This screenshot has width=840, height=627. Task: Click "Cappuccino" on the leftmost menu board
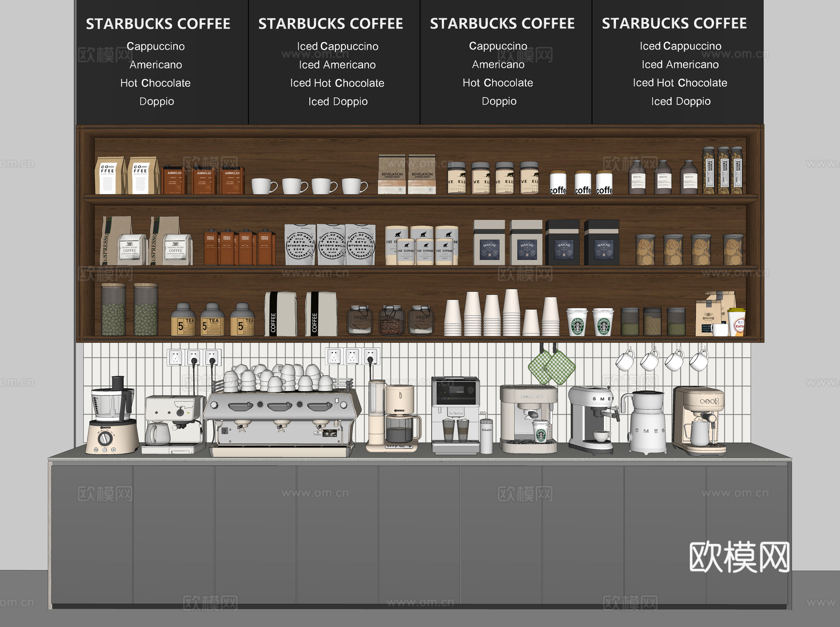coord(155,46)
